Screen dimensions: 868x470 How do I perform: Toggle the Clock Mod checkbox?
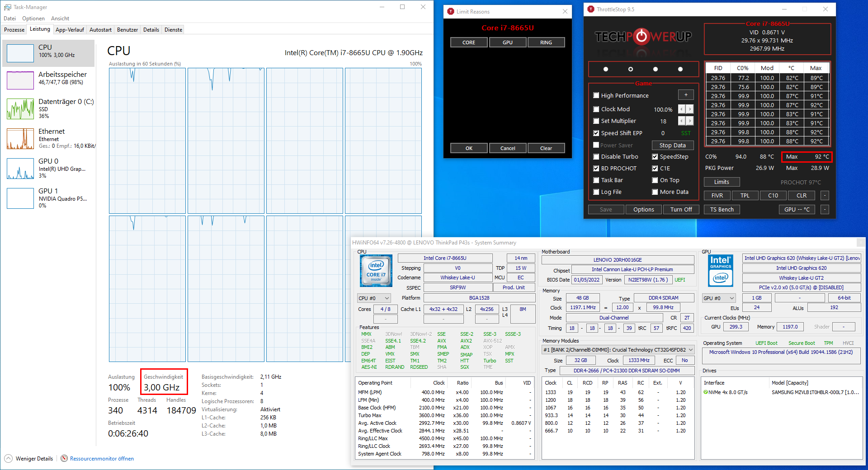coord(596,109)
